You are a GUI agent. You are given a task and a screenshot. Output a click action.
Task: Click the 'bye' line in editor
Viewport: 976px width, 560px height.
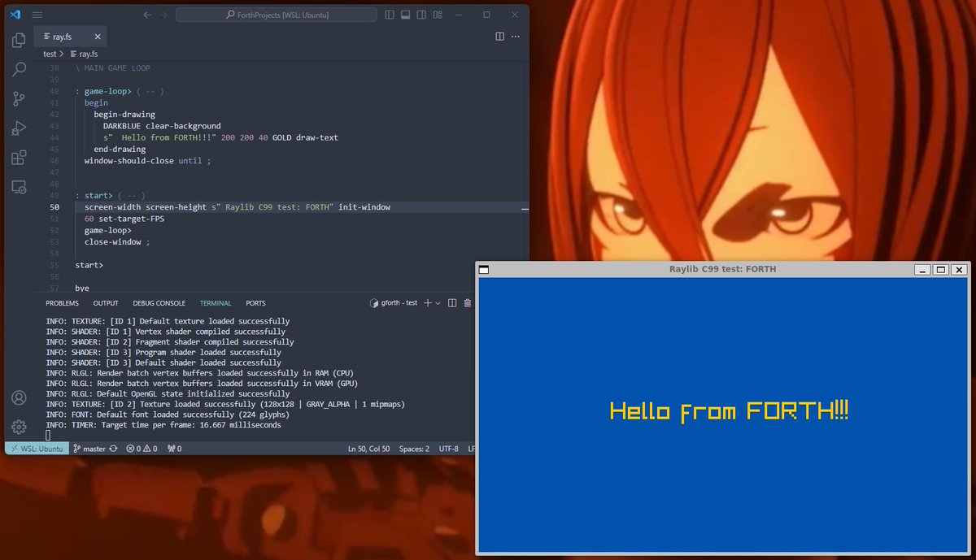click(82, 288)
